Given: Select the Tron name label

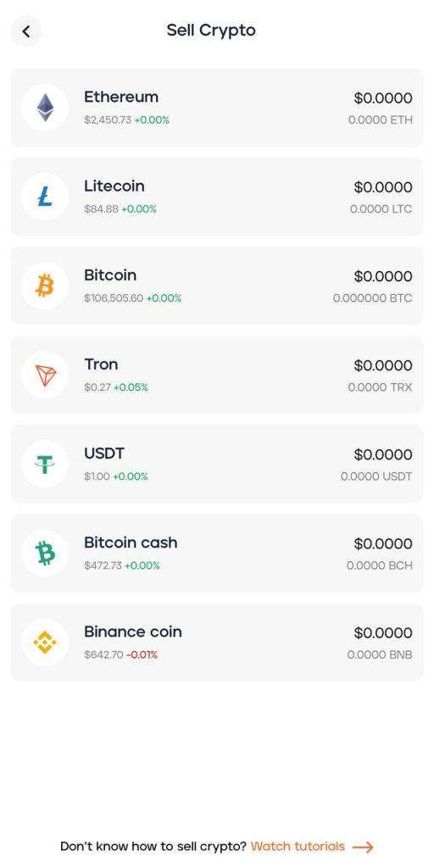Looking at the screenshot, I should (x=102, y=364).
